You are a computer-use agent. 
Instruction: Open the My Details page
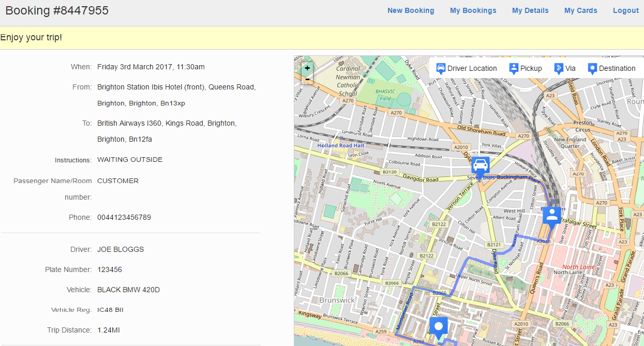click(530, 10)
